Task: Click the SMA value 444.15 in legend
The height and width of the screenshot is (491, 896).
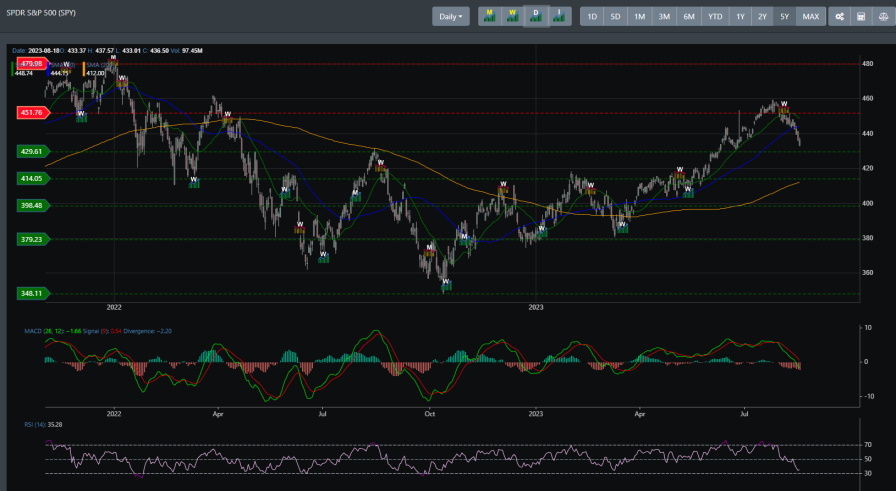Action: 60,73
